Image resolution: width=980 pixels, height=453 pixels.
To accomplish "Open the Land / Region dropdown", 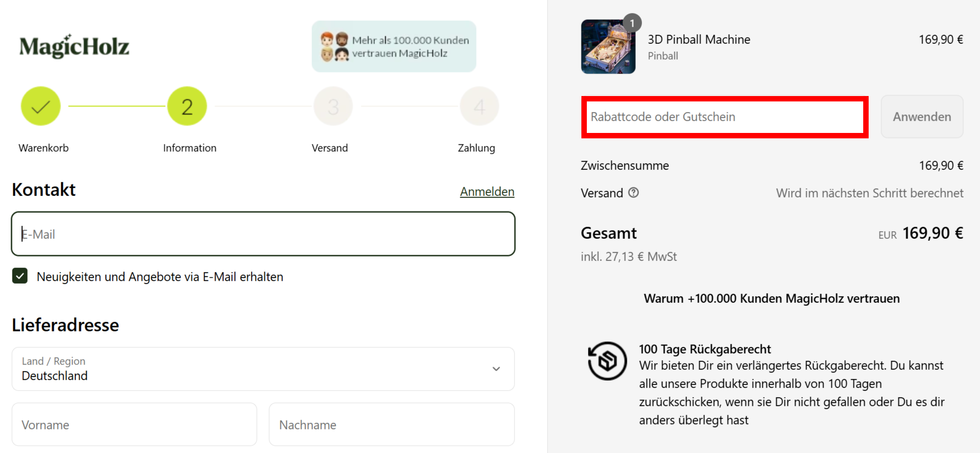I will click(263, 369).
